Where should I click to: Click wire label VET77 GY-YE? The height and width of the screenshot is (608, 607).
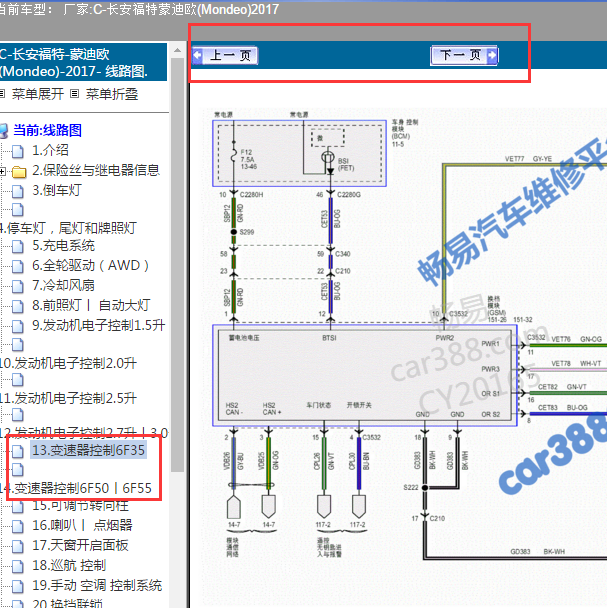click(x=528, y=159)
